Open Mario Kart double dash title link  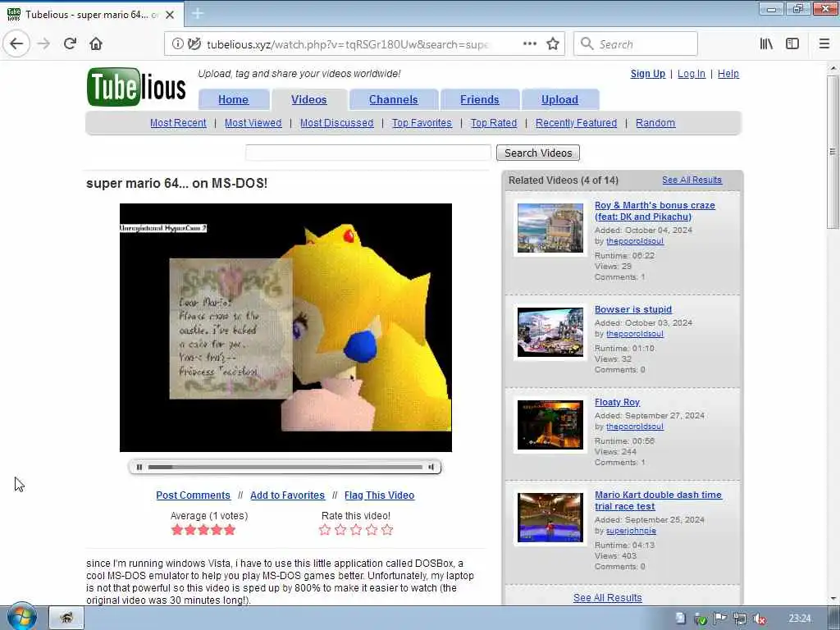click(658, 501)
